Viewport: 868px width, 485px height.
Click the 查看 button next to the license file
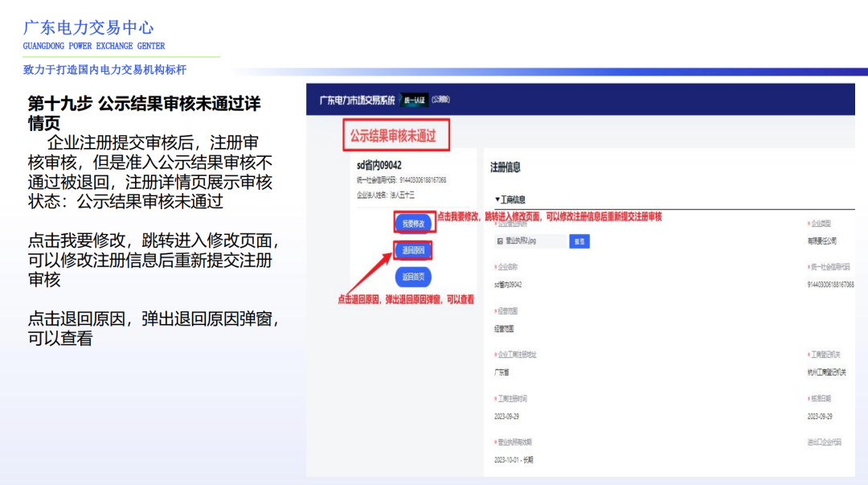(580, 240)
